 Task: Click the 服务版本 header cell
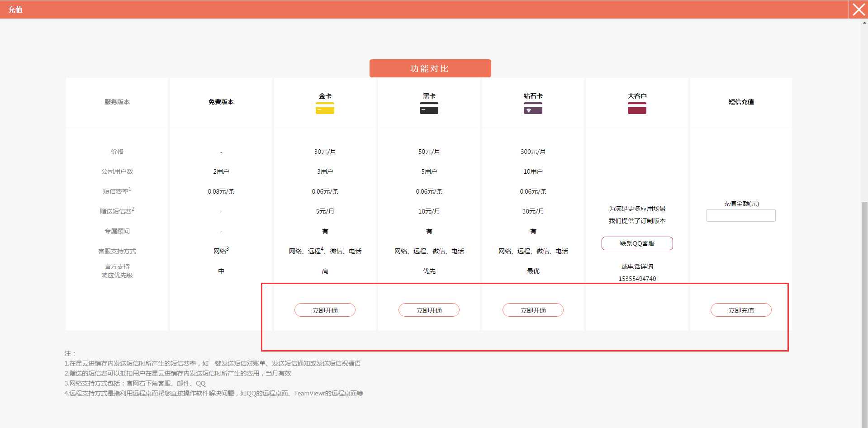coord(117,102)
